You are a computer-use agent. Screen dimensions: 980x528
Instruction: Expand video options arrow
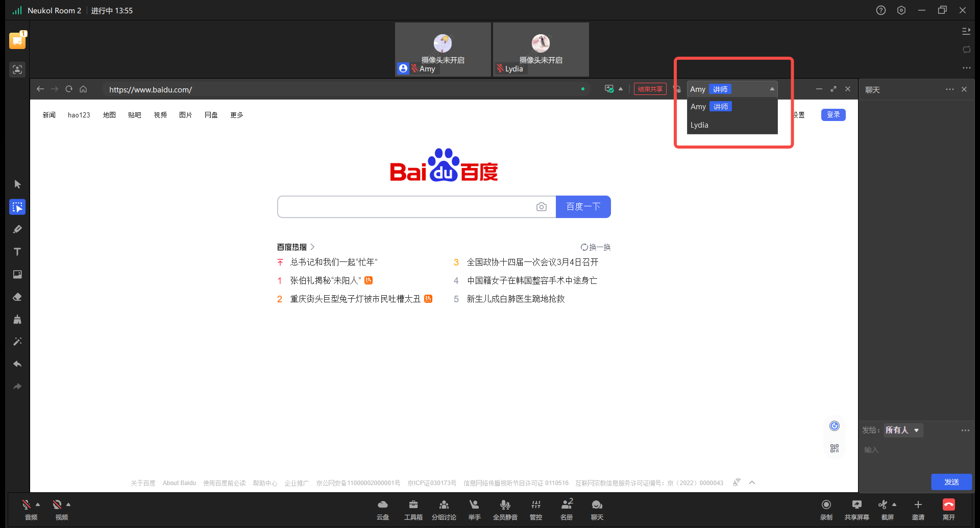coord(68,505)
